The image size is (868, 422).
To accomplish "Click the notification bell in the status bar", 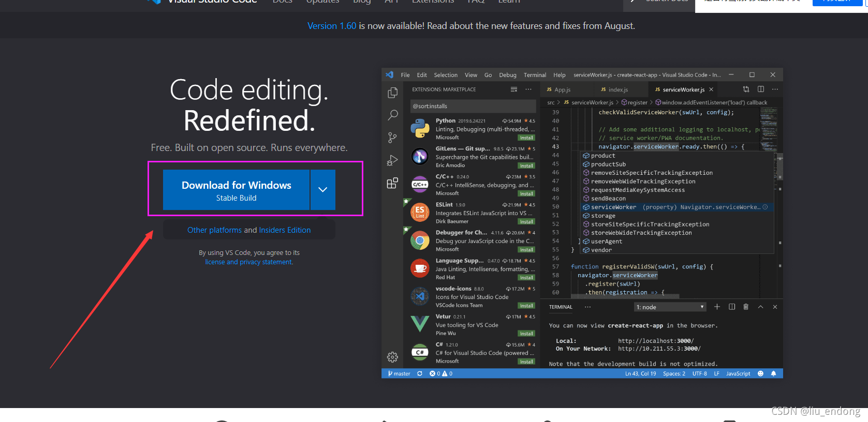I will pos(773,373).
